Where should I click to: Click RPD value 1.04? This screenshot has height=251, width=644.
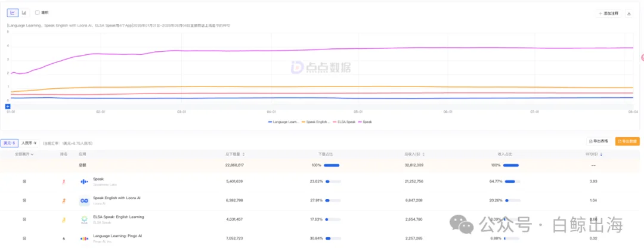[x=595, y=200]
